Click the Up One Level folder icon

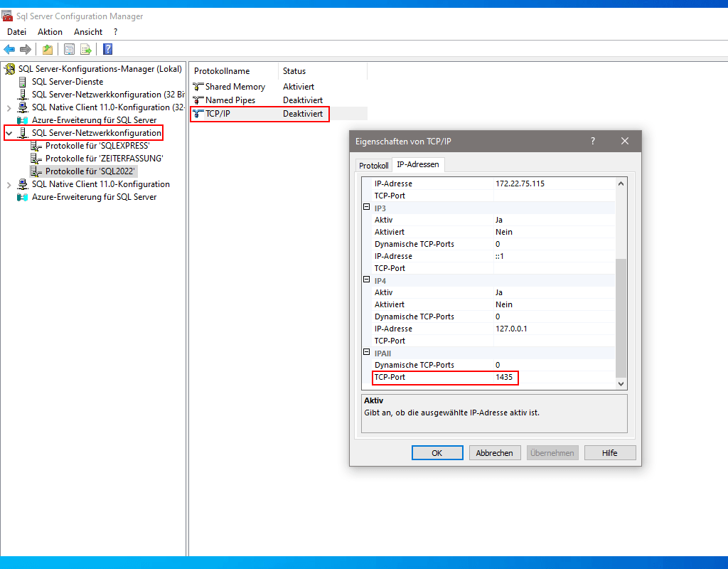coord(47,49)
